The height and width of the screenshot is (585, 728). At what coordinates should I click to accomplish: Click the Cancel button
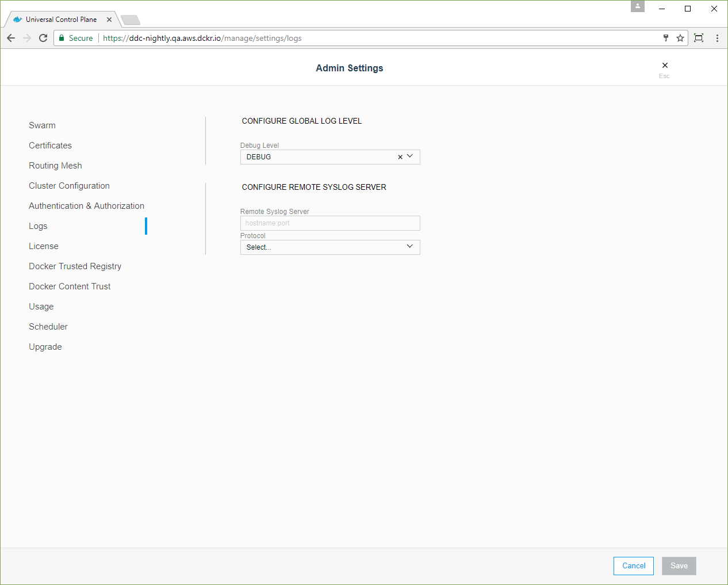[633, 566]
